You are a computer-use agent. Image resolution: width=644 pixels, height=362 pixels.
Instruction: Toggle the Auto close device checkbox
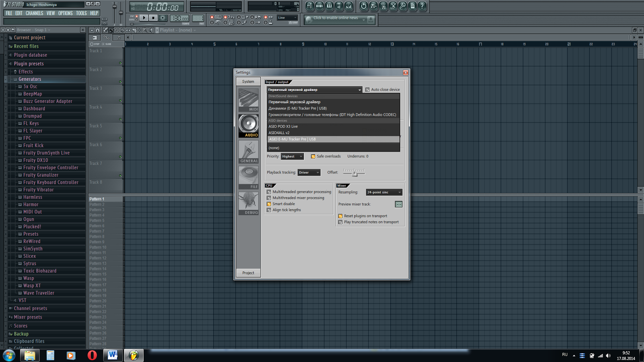click(367, 89)
